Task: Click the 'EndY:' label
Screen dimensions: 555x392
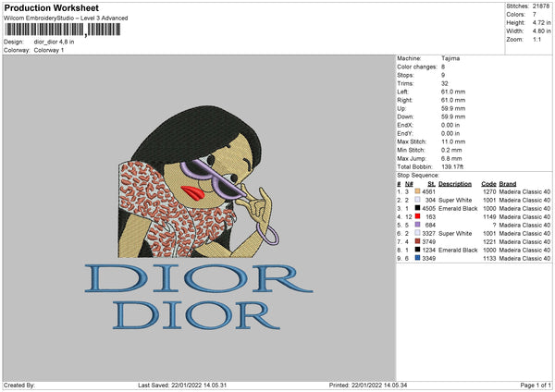Action: pos(405,133)
